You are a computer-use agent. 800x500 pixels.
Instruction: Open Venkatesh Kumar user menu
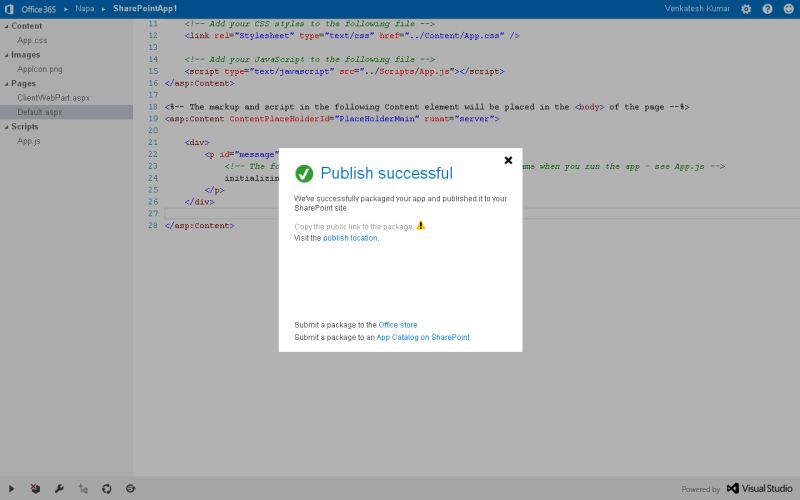coord(697,9)
